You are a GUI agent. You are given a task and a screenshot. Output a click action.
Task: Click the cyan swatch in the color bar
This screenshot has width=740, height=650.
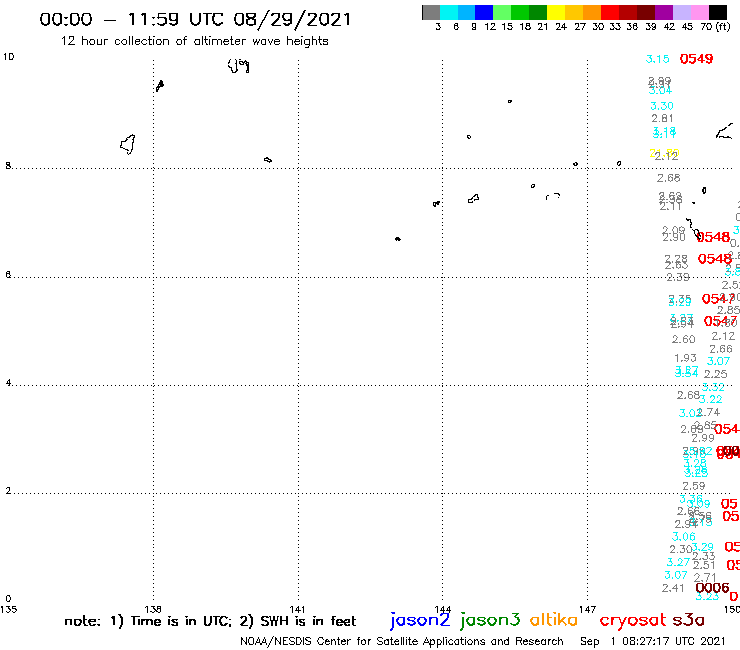[449, 12]
